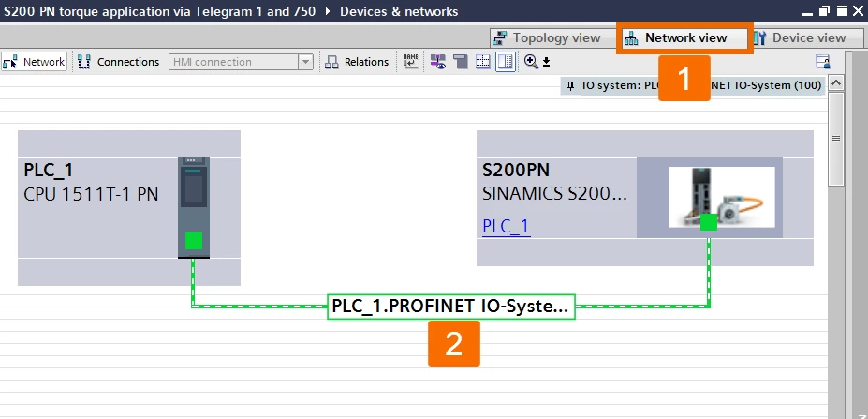Restore the editor window size
The image size is (868, 419).
point(824,11)
